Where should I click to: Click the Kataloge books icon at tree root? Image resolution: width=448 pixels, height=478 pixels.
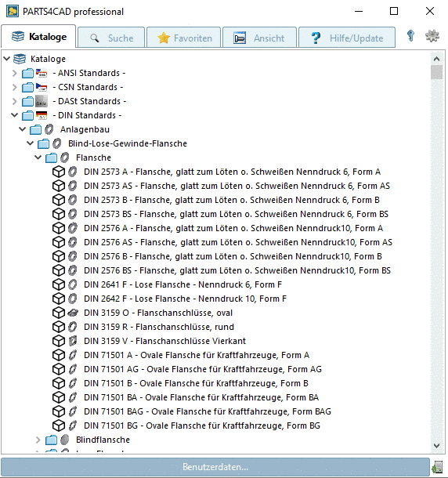[20, 59]
